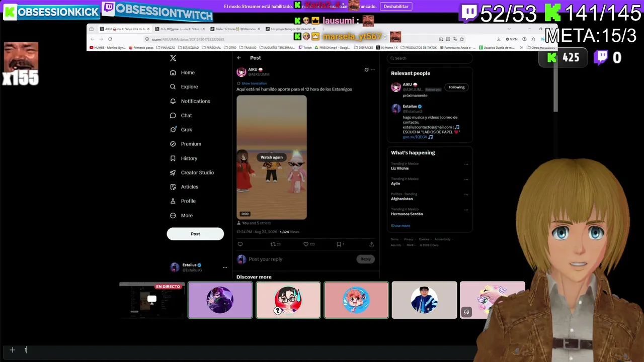Click the Grok icon on the post header
644x362 pixels.
(366, 70)
